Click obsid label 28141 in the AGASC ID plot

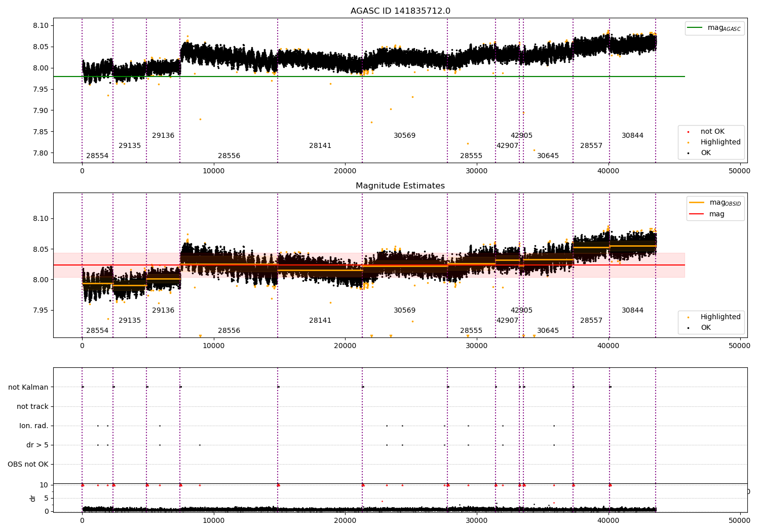(320, 145)
